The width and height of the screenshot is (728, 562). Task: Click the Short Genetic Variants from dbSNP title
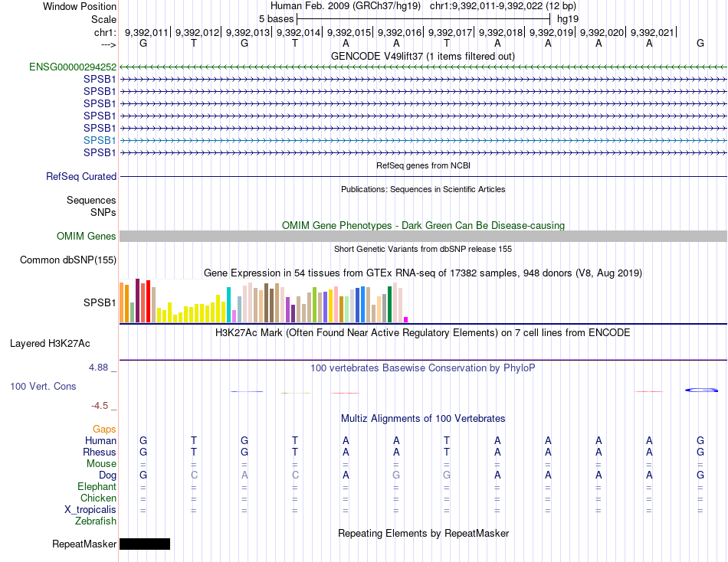point(423,249)
